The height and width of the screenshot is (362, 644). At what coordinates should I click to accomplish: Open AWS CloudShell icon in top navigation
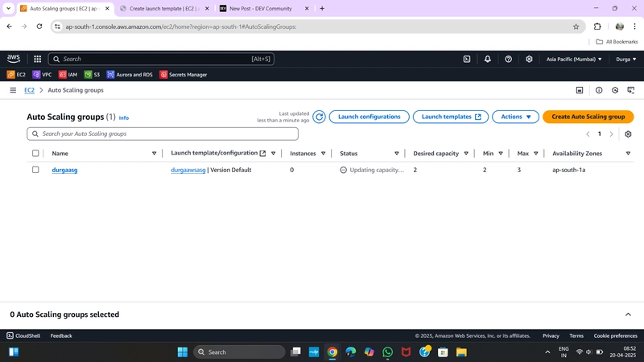tap(467, 59)
